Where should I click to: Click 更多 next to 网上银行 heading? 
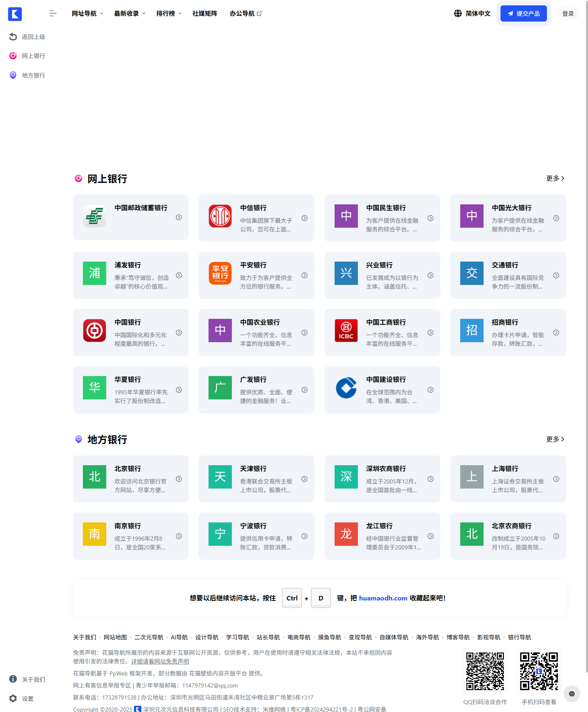[555, 178]
